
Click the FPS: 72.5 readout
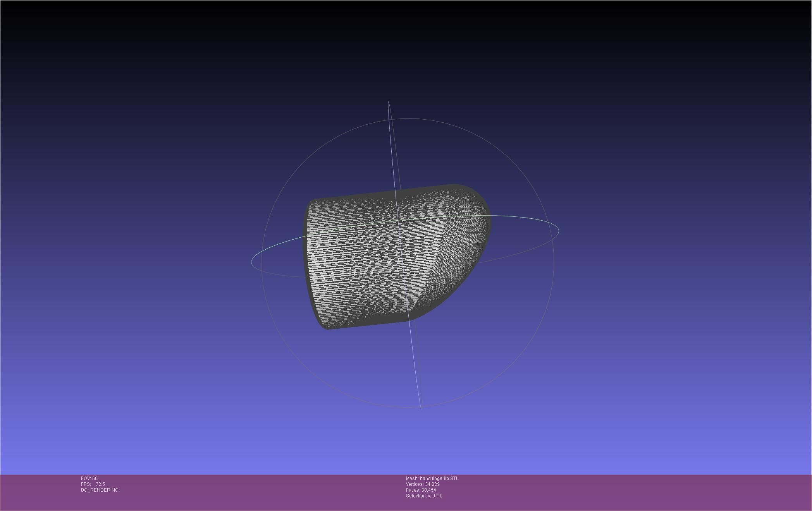[x=93, y=484]
